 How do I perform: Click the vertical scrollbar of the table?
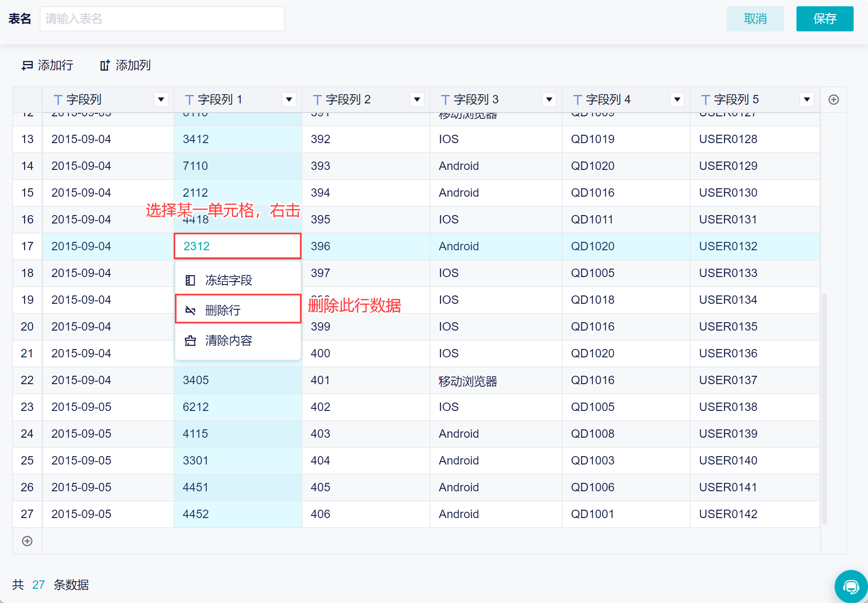click(x=824, y=408)
